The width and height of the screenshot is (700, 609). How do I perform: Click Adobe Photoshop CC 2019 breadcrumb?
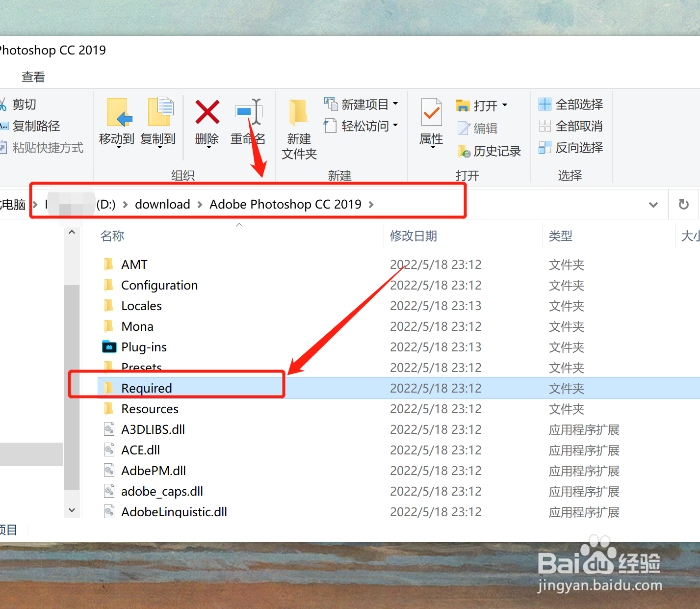pos(285,204)
